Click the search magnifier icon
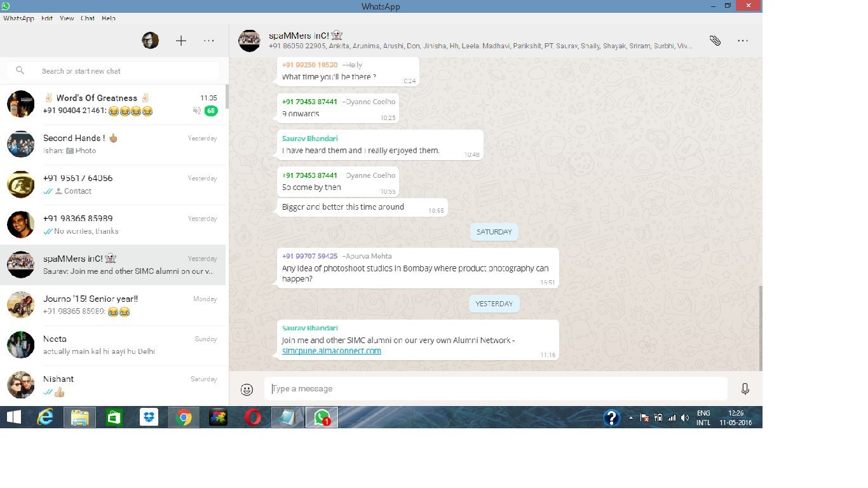Screen dimensions: 868x488 [x=20, y=71]
